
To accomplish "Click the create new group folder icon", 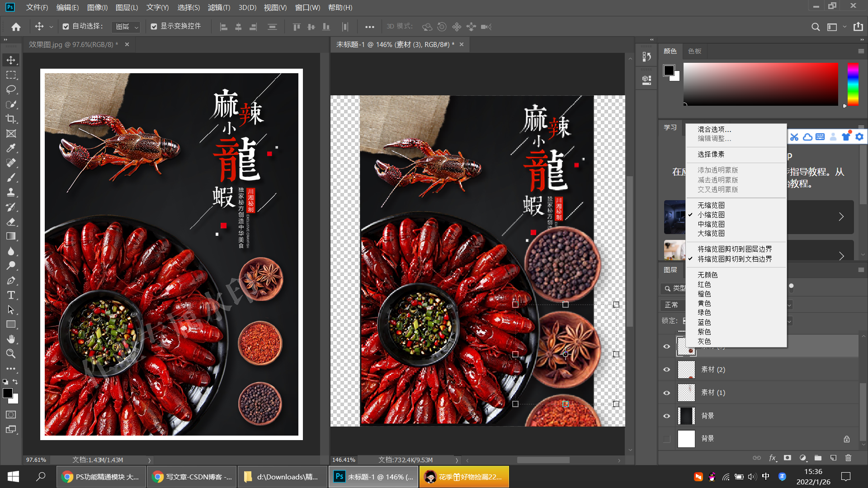I will pyautogui.click(x=818, y=458).
